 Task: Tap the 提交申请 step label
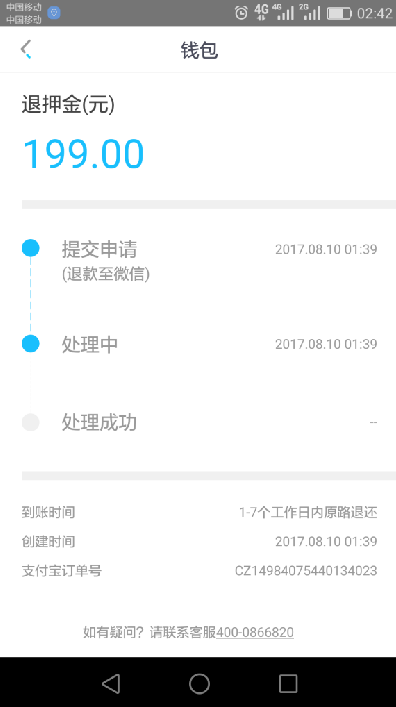(x=99, y=249)
